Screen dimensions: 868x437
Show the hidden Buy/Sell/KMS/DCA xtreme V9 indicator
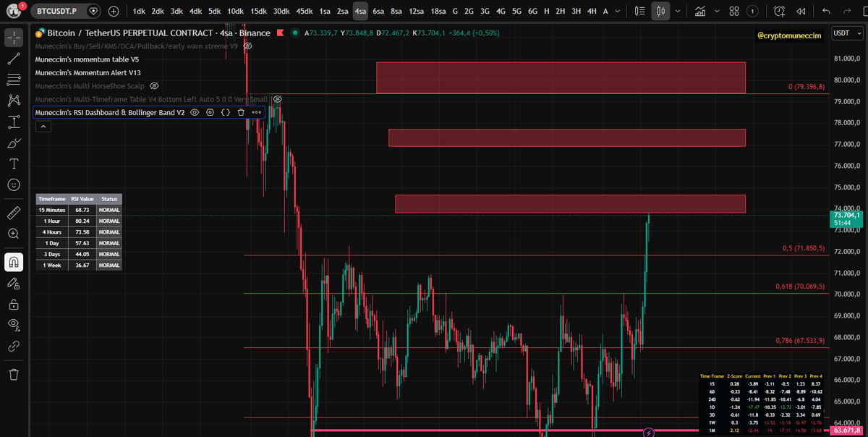[247, 46]
